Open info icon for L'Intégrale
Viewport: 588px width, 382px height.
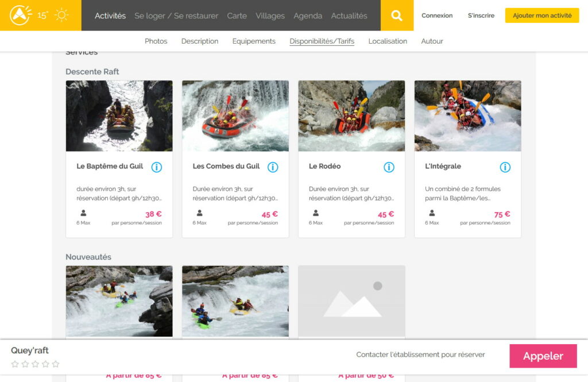coord(505,167)
